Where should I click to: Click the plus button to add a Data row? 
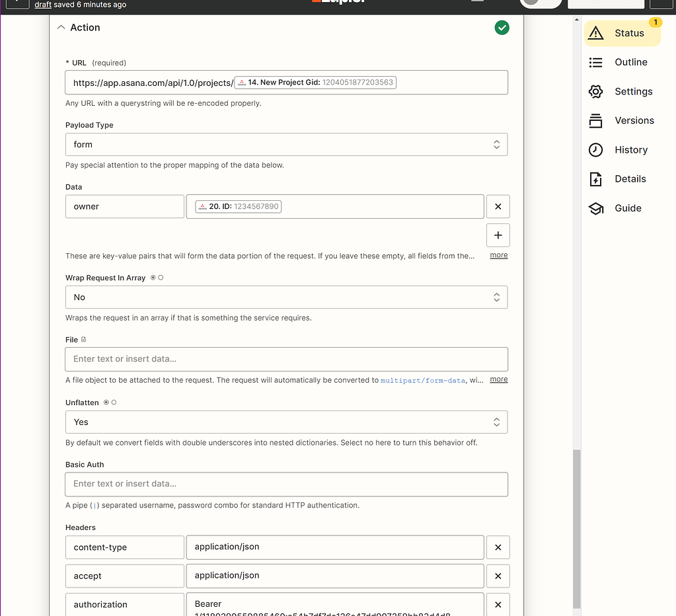(498, 235)
